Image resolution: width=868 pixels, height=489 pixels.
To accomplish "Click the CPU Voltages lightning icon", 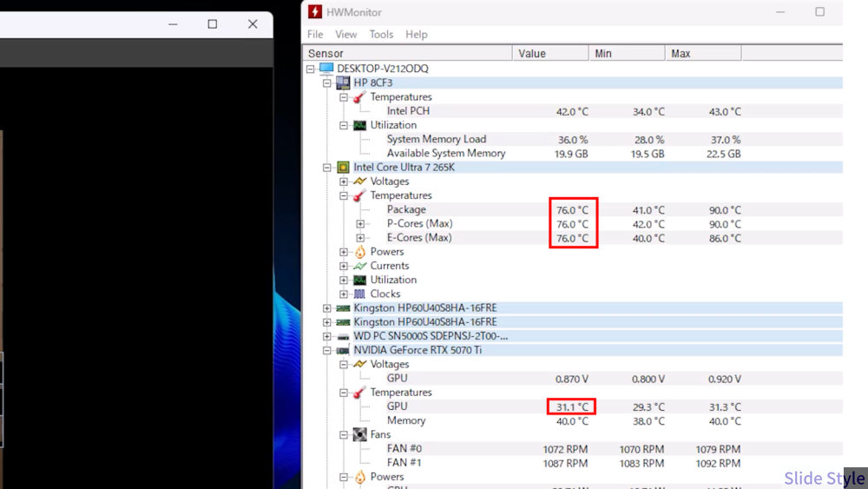I will [360, 181].
